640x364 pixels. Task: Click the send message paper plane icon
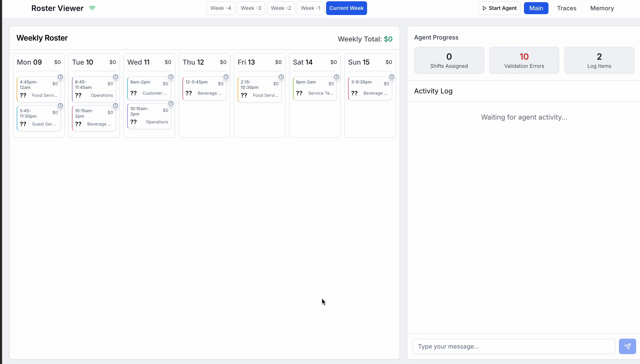(x=627, y=346)
